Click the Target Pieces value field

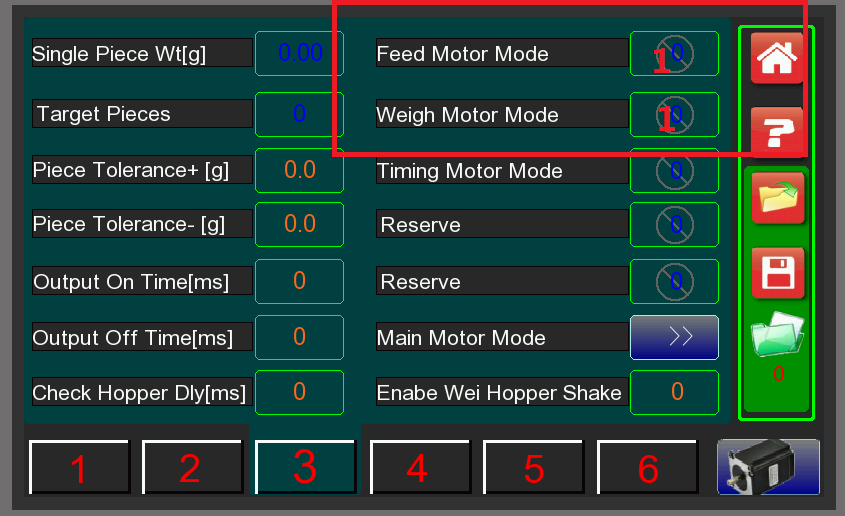pos(299,114)
